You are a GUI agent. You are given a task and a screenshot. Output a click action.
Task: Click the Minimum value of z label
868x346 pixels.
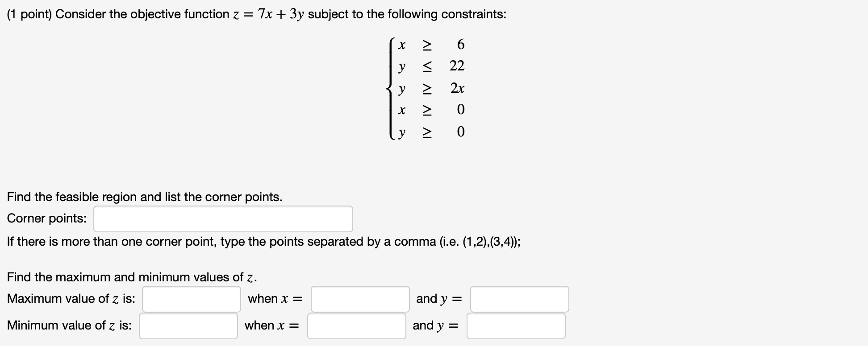(x=69, y=325)
